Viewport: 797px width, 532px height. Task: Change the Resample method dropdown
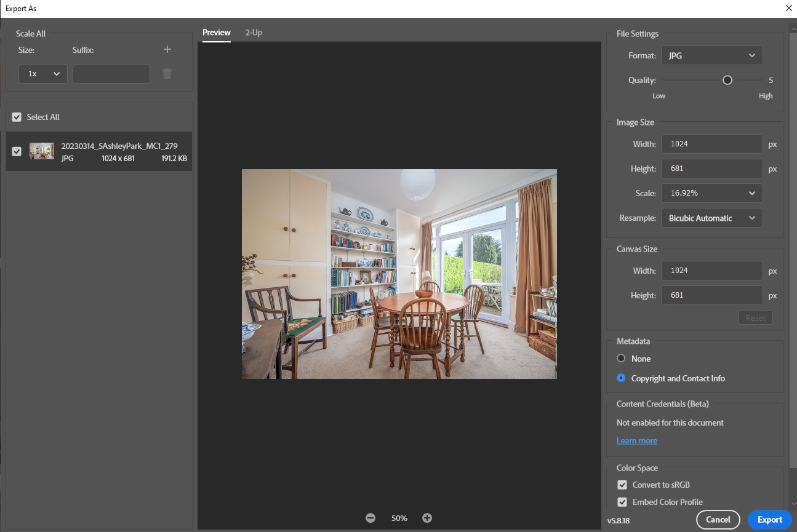(711, 218)
